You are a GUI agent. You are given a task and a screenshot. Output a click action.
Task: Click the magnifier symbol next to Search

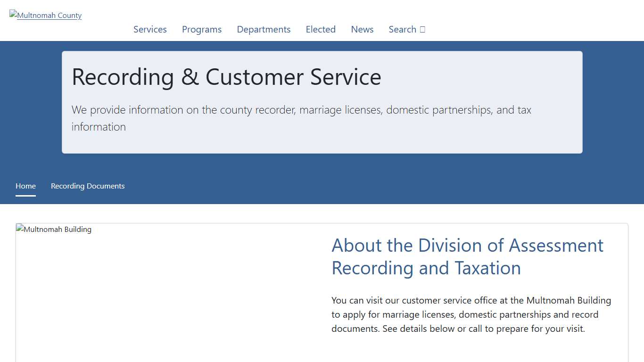coord(422,29)
